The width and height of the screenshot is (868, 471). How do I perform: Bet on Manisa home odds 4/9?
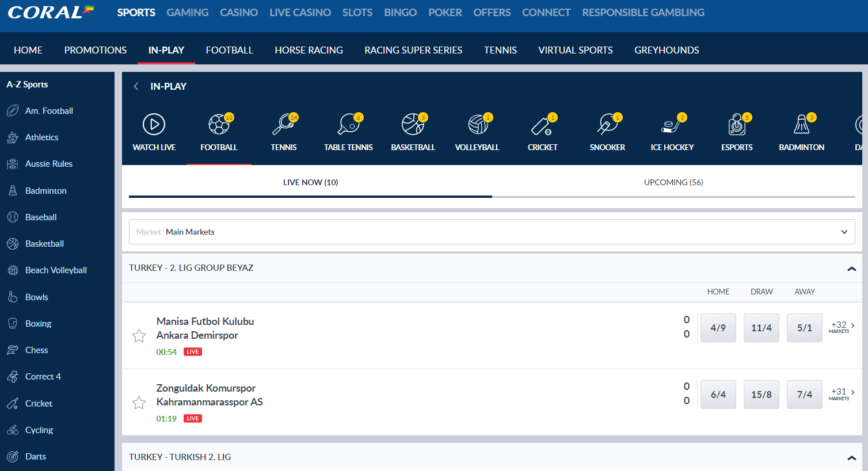click(x=718, y=328)
